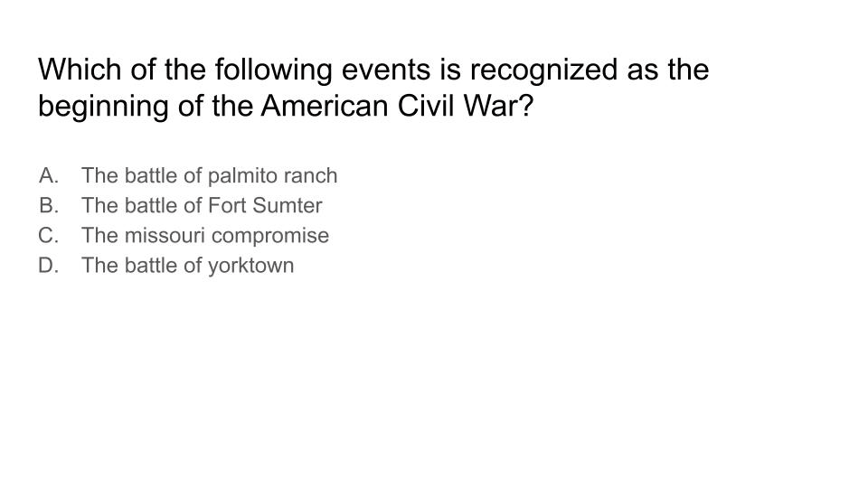This screenshot has width=868, height=488.
Task: Click the list letter "A."
Action: pyautogui.click(x=49, y=176)
